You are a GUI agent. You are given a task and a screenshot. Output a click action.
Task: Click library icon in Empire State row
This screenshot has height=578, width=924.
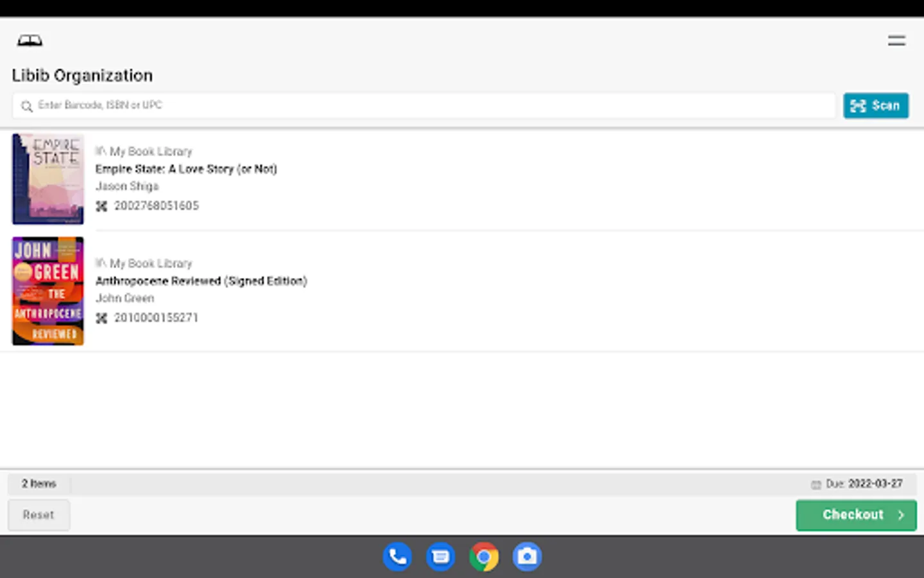point(101,151)
